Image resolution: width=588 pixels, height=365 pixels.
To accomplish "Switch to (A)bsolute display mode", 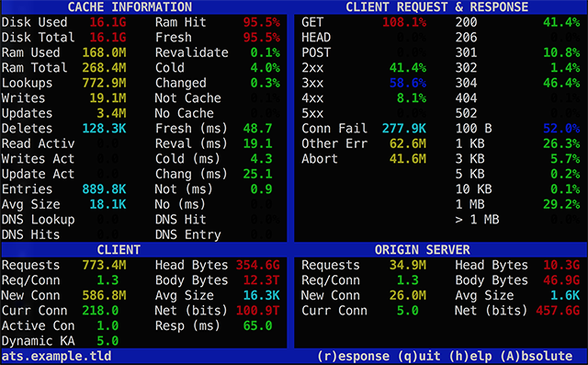I will (537, 356).
